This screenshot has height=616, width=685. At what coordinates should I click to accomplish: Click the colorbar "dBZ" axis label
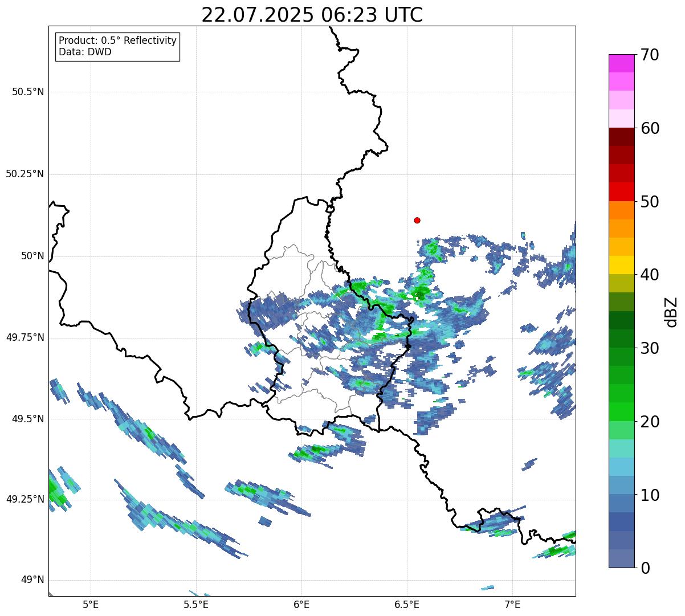pyautogui.click(x=671, y=312)
